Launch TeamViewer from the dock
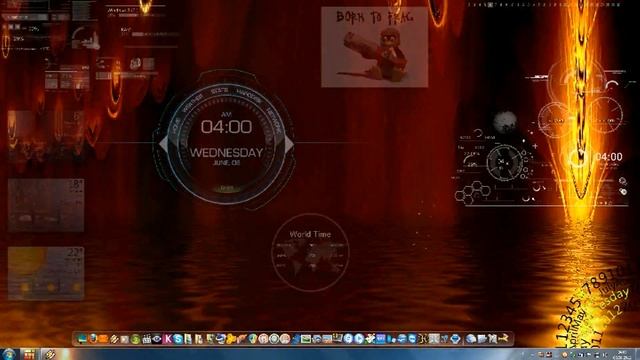Viewport: 640px width, 360px height. coord(412,339)
